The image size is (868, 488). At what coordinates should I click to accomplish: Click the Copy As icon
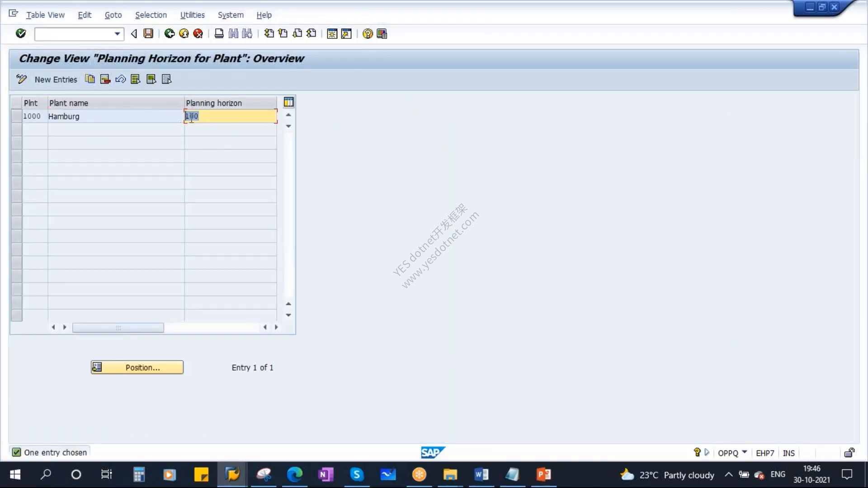tap(90, 80)
